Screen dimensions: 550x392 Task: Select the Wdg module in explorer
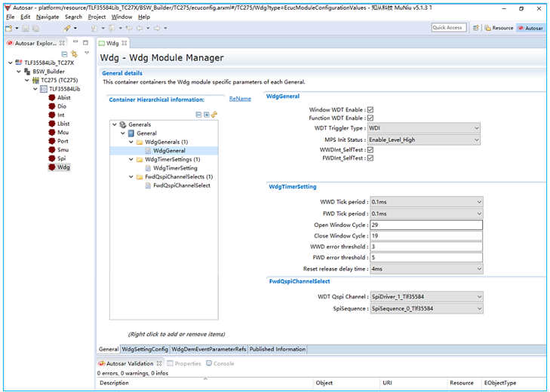[59, 167]
